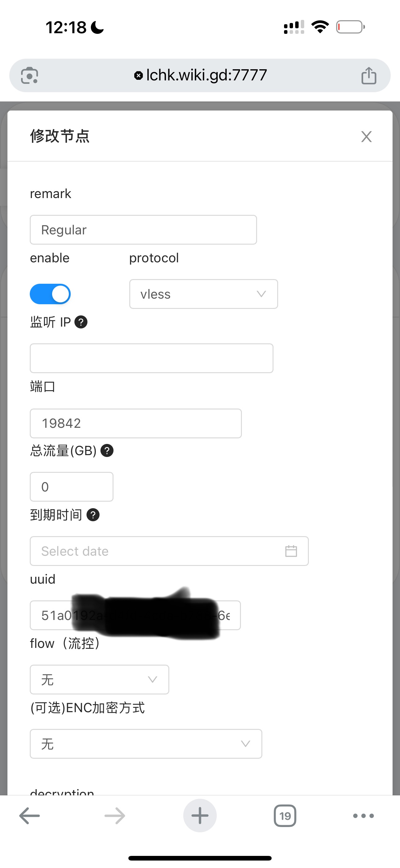Close the 修改节点 dialog
The image size is (400, 868).
366,137
